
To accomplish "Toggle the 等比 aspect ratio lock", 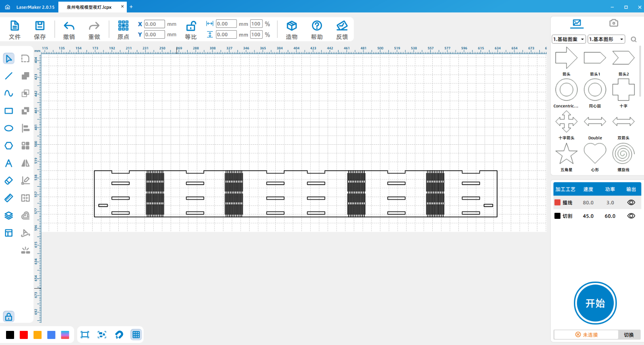I will pos(191,27).
